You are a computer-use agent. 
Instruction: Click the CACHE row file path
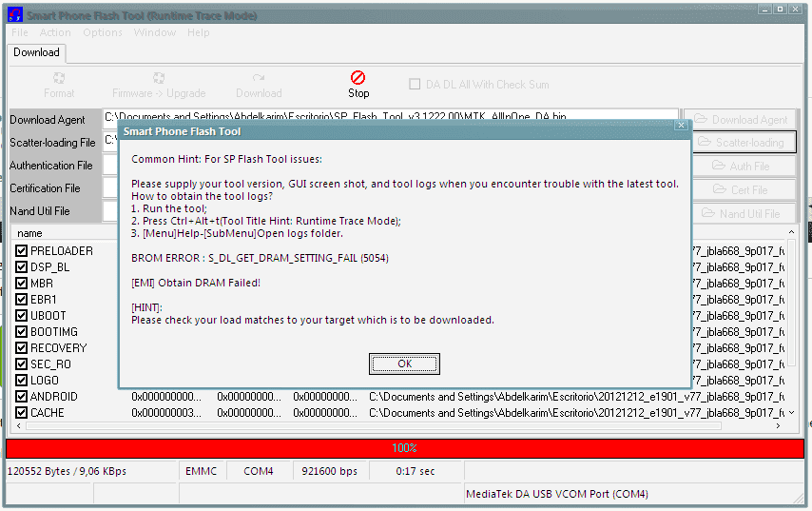577,413
